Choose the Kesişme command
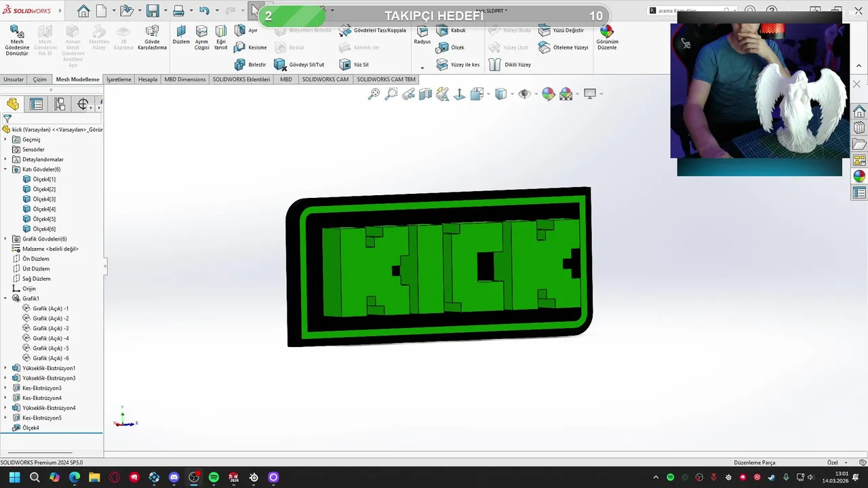Screen dimensions: 868x488 (250, 47)
